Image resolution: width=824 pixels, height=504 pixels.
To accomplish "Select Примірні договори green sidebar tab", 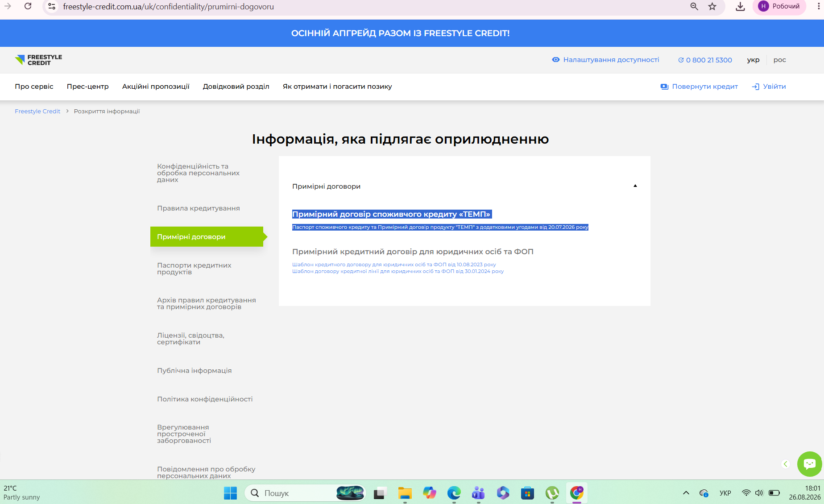I will (x=207, y=237).
